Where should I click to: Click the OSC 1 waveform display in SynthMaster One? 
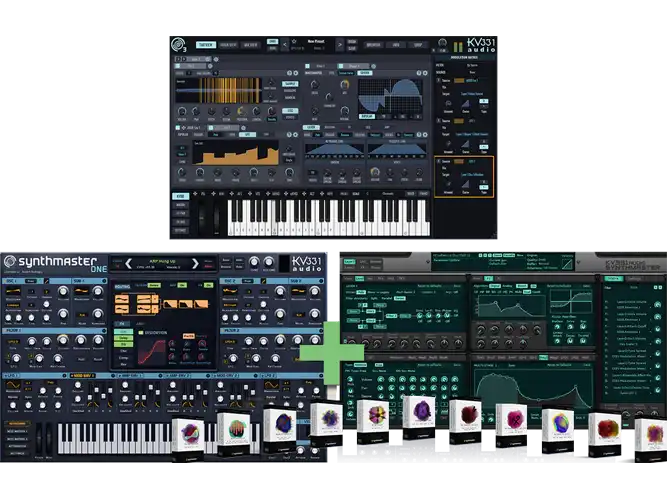[x=13, y=292]
